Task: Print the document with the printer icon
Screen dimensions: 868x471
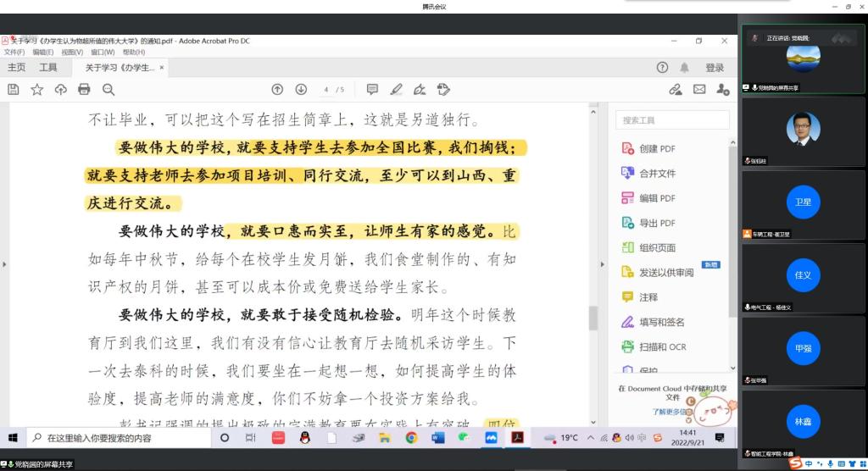Action: 84,89
